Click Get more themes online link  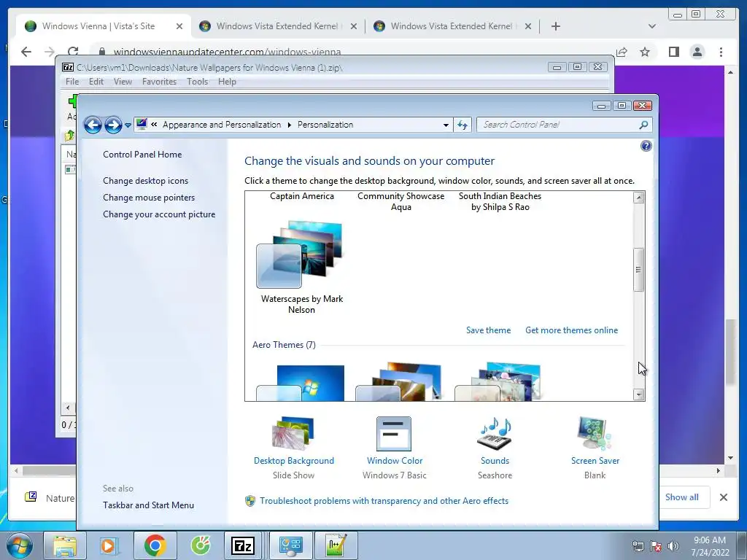point(571,330)
